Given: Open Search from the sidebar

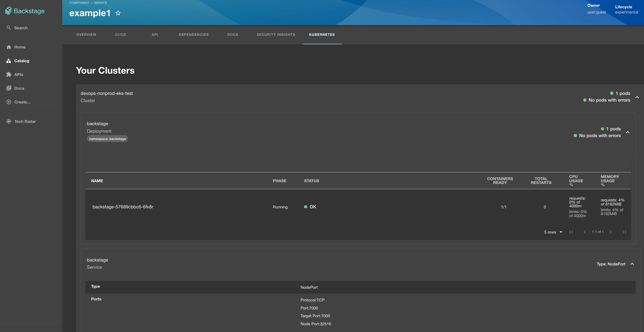Looking at the screenshot, I should (x=21, y=28).
